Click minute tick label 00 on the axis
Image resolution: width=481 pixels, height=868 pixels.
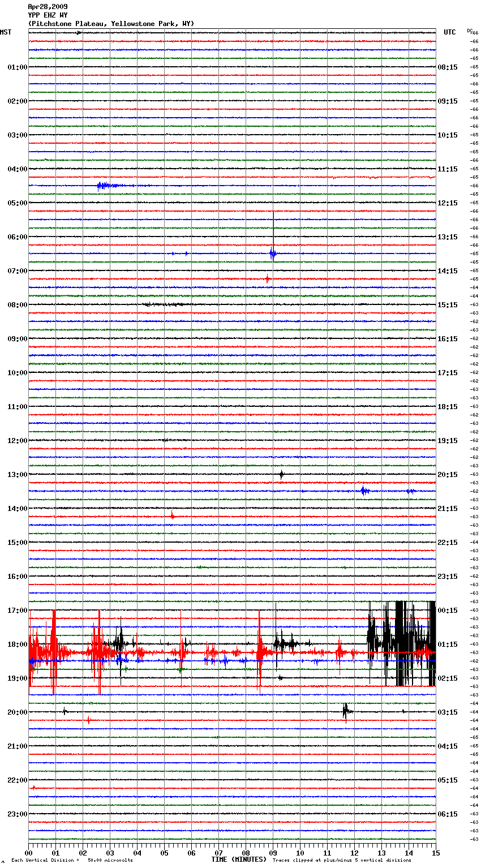[28, 853]
